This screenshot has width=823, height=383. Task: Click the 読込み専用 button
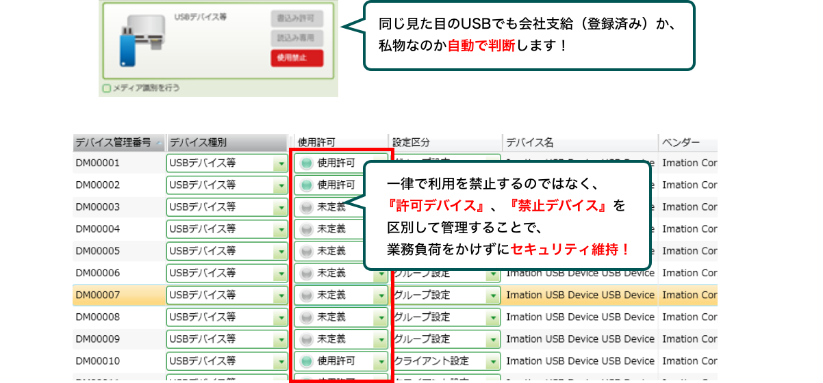[297, 38]
